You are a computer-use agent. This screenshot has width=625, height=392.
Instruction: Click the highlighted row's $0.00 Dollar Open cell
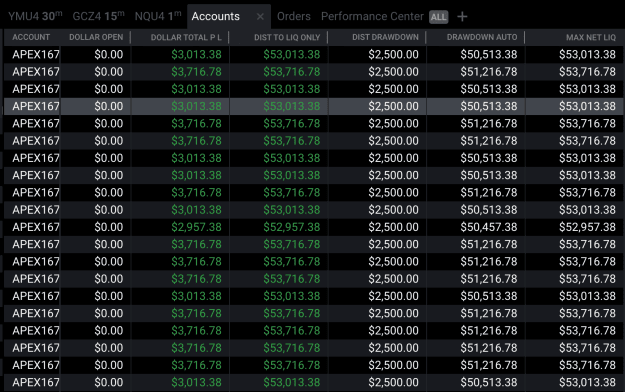pos(109,106)
